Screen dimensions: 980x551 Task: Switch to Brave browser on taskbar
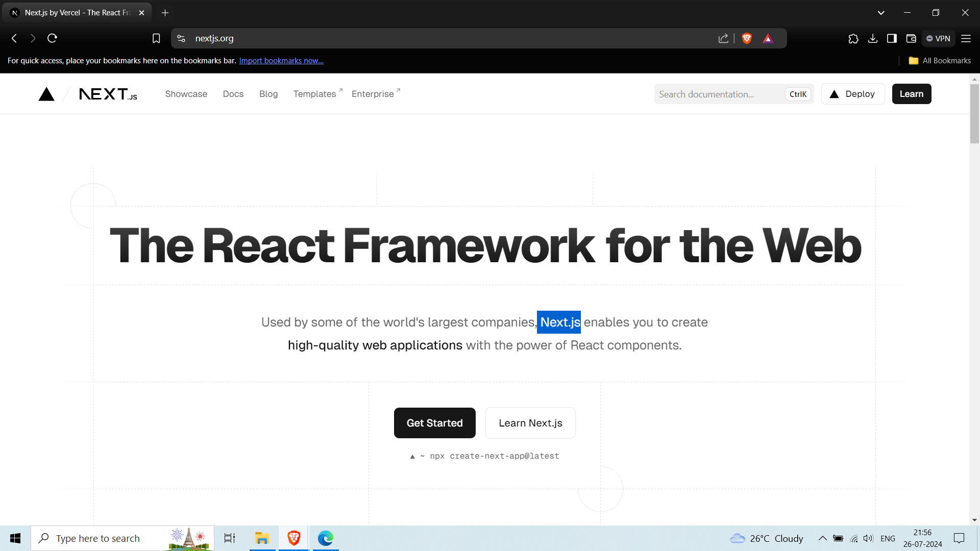[x=293, y=538]
